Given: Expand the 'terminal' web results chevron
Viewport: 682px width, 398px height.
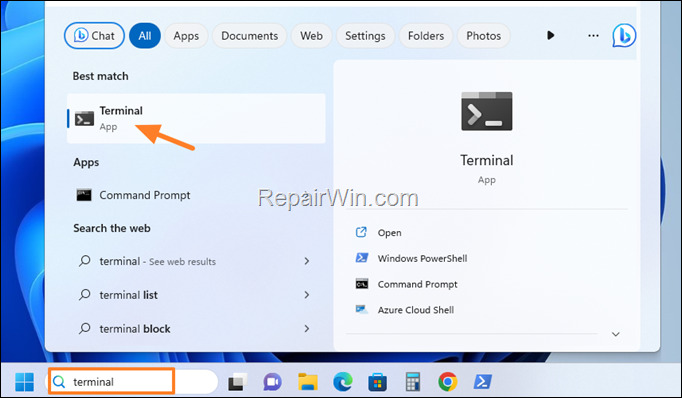Looking at the screenshot, I should point(307,261).
